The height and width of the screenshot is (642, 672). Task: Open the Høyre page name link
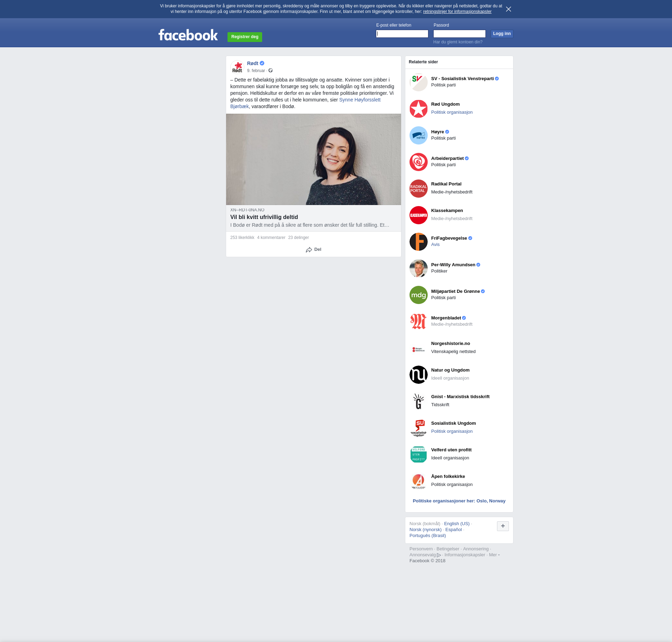437,132
